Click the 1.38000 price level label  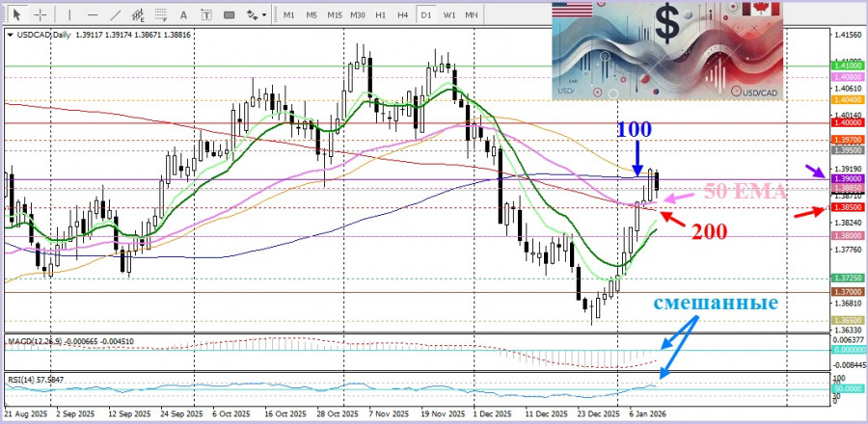click(x=848, y=236)
